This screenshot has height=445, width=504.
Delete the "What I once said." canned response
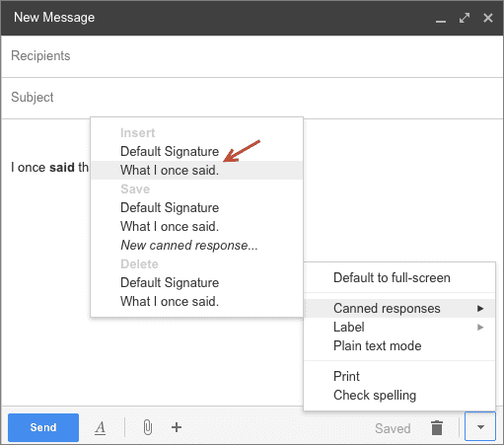click(196, 302)
